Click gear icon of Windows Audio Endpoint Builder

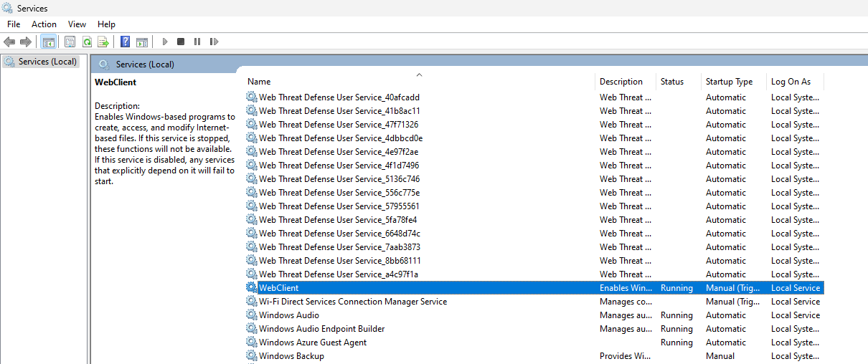point(251,329)
